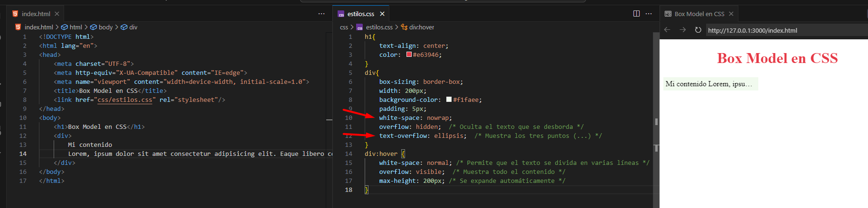Image resolution: width=868 pixels, height=208 pixels.
Task: Select index.html in the breadcrumb
Action: click(x=38, y=27)
